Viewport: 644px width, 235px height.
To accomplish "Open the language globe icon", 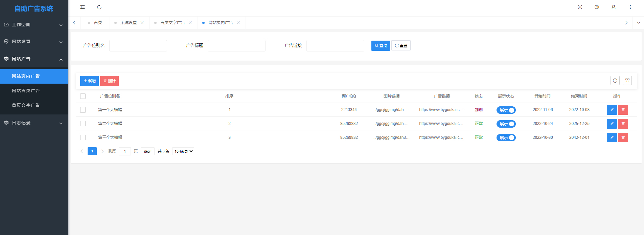I will 597,7.
